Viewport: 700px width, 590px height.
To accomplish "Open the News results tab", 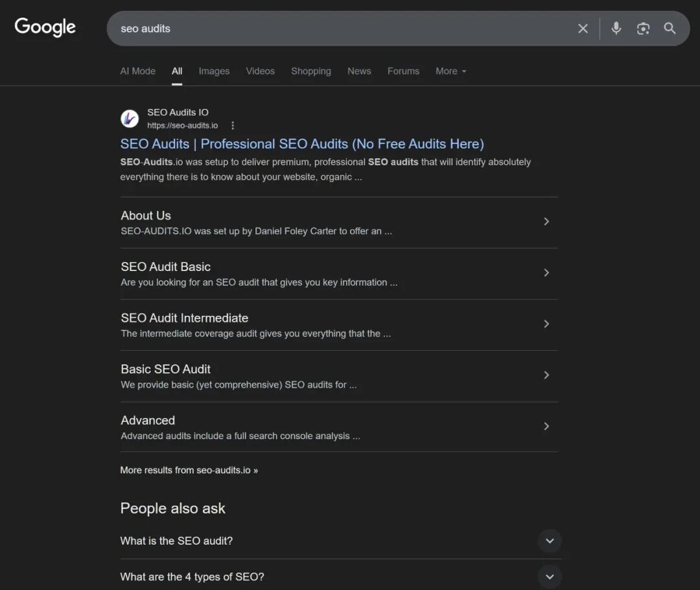I will coord(359,71).
